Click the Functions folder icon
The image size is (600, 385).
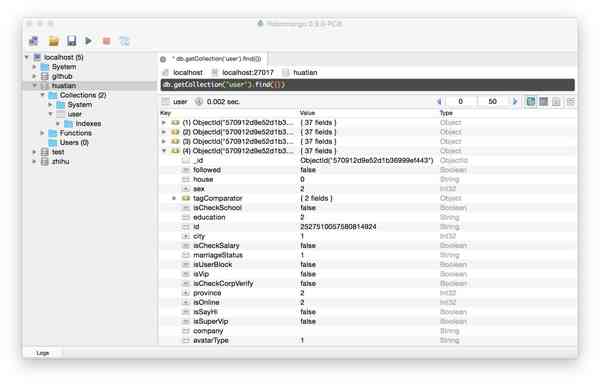point(53,133)
